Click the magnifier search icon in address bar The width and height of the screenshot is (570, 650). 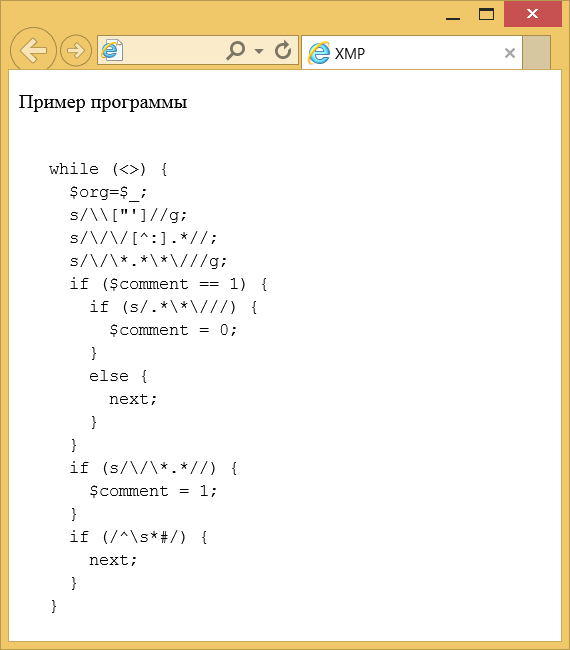[235, 51]
